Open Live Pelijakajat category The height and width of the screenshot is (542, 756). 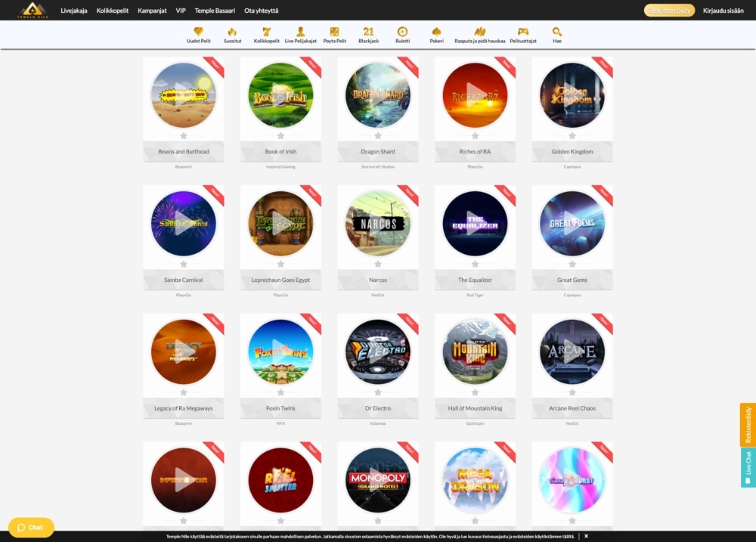300,36
